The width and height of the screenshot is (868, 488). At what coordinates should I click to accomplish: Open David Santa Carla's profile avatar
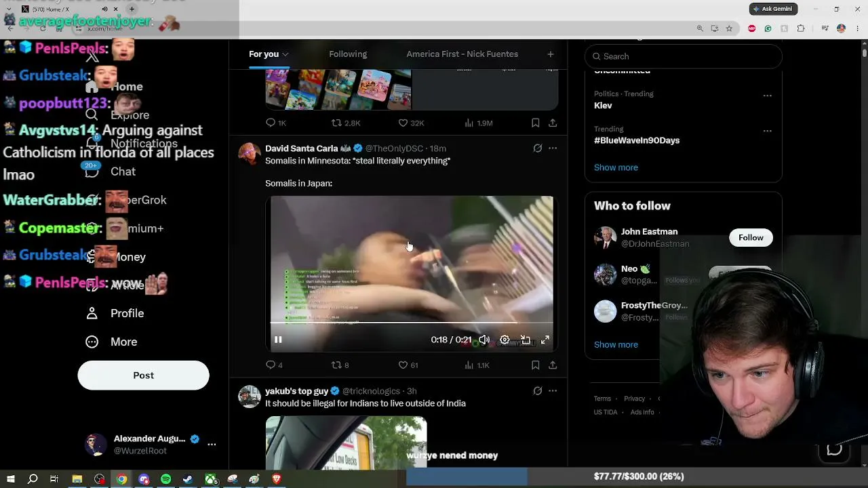click(x=250, y=154)
